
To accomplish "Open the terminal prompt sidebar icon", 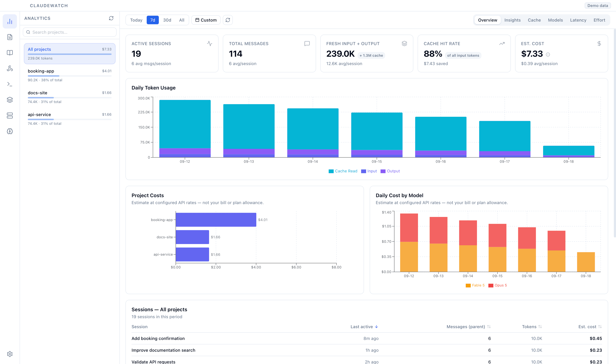I will point(10,84).
